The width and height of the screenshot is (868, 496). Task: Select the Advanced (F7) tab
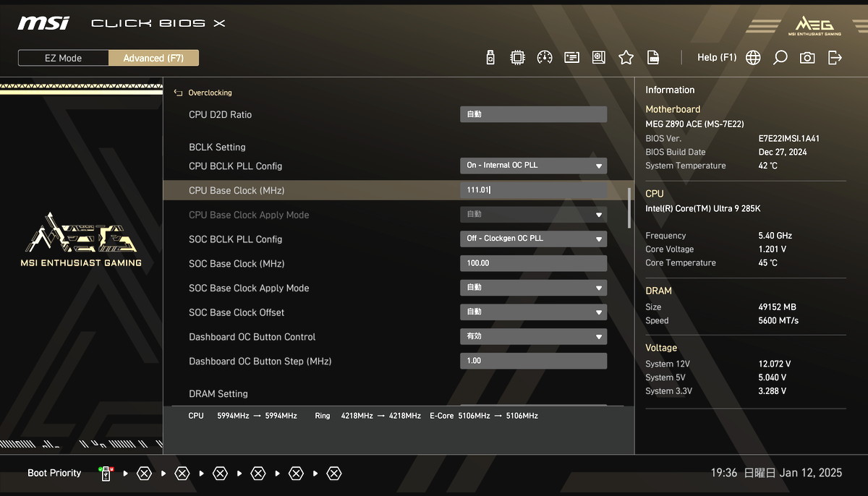tap(153, 58)
